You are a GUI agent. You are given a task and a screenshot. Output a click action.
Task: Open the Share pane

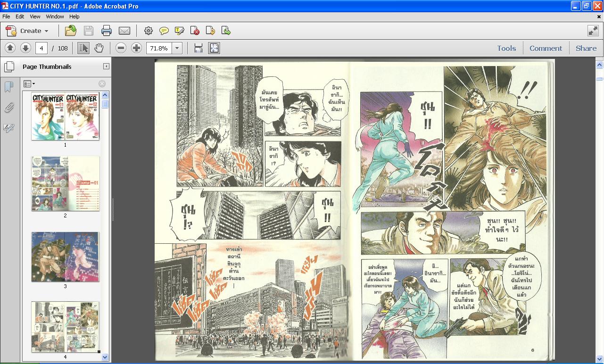(x=586, y=48)
